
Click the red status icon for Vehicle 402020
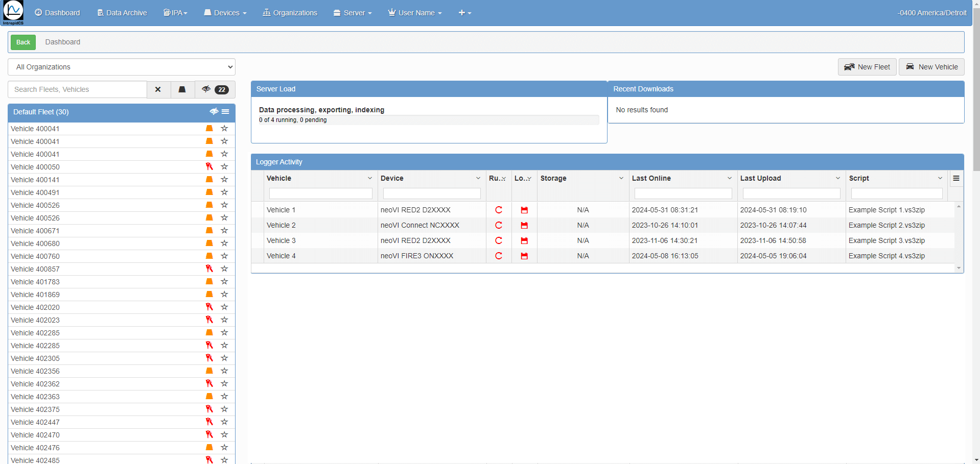click(209, 307)
